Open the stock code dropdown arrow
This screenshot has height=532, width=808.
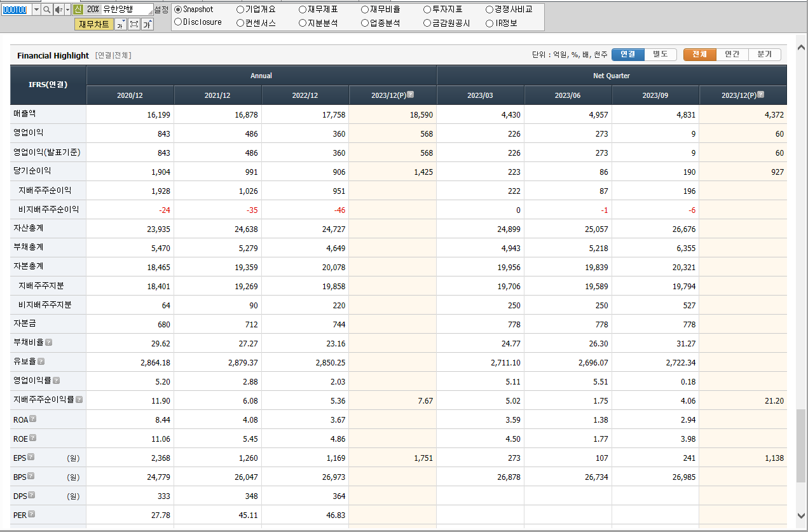pyautogui.click(x=36, y=10)
